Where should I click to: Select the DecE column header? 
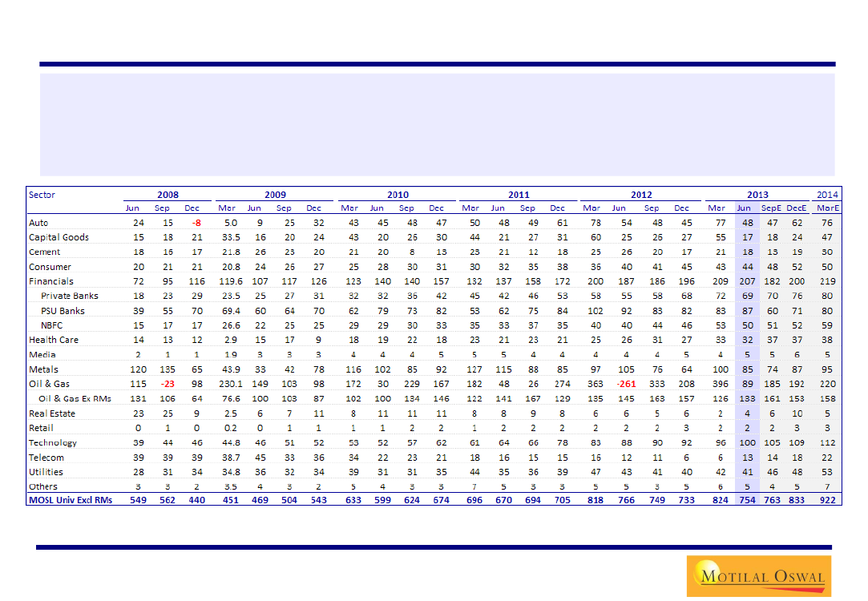(796, 208)
